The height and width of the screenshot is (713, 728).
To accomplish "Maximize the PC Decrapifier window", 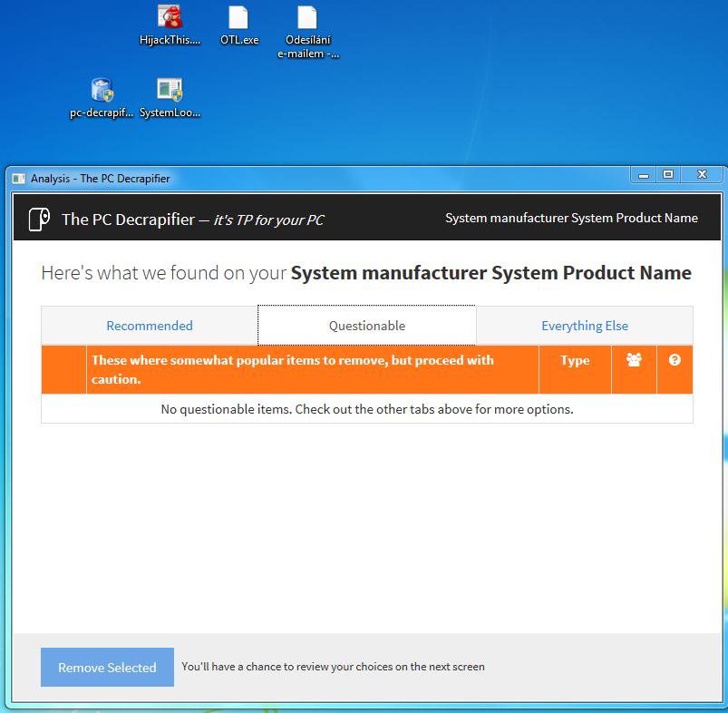I will pos(668,175).
